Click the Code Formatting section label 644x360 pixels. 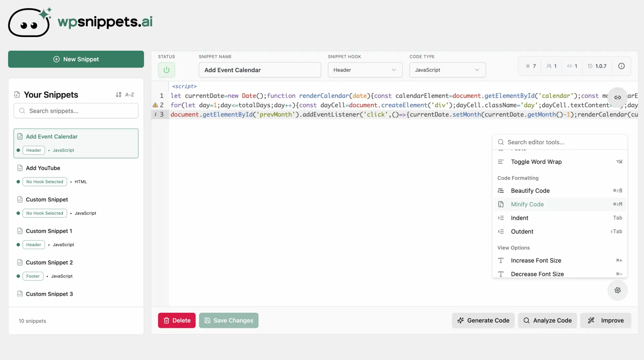[x=518, y=178]
